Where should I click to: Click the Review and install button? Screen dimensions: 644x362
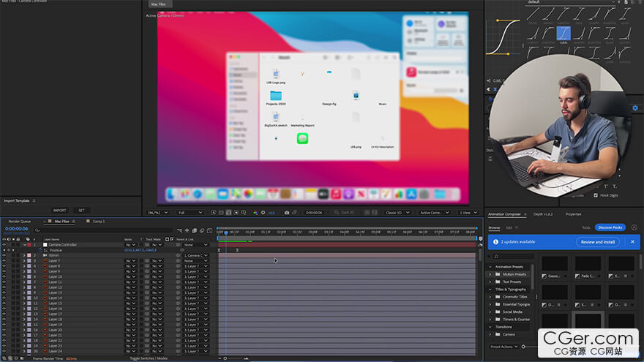point(597,241)
